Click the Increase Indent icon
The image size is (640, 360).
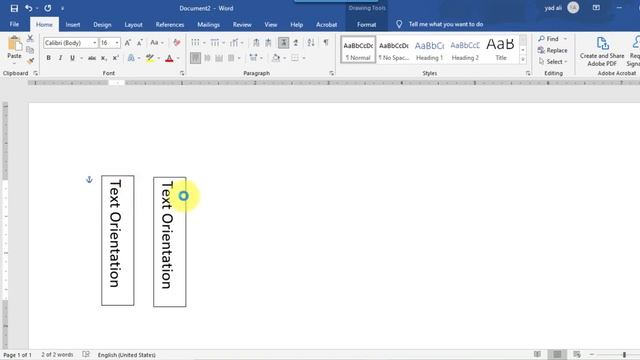[268, 42]
